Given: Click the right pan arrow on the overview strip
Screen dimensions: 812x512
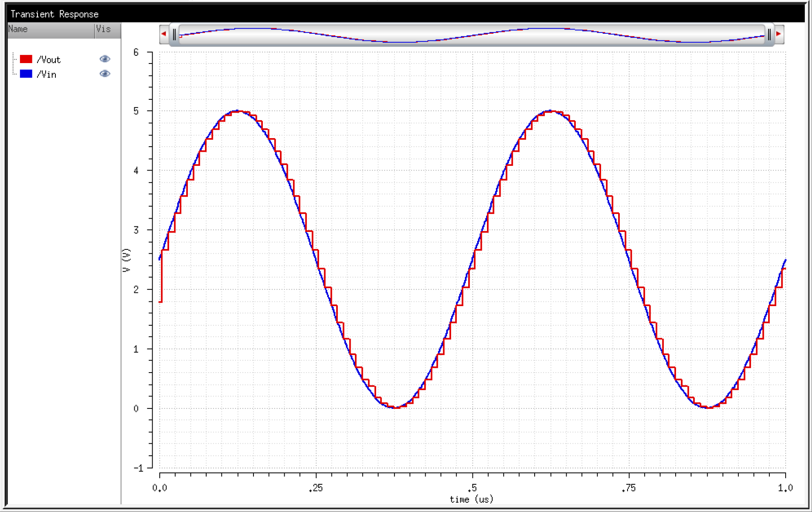Looking at the screenshot, I should click(778, 33).
